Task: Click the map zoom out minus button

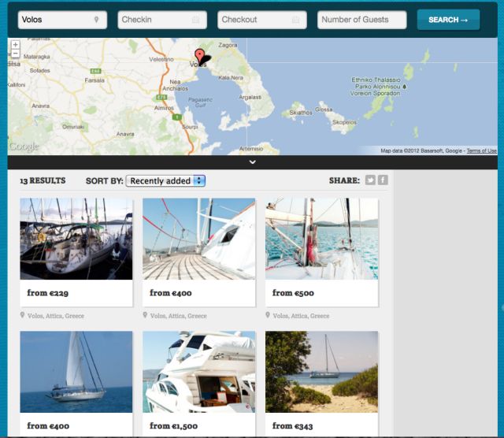Action: [15, 54]
